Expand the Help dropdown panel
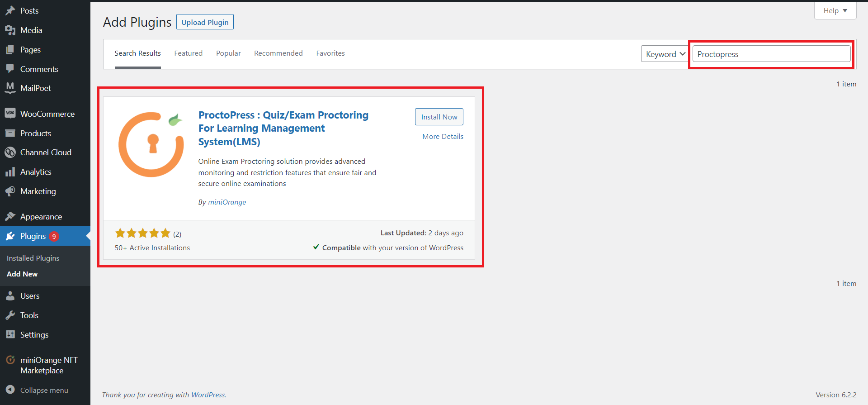 point(835,11)
